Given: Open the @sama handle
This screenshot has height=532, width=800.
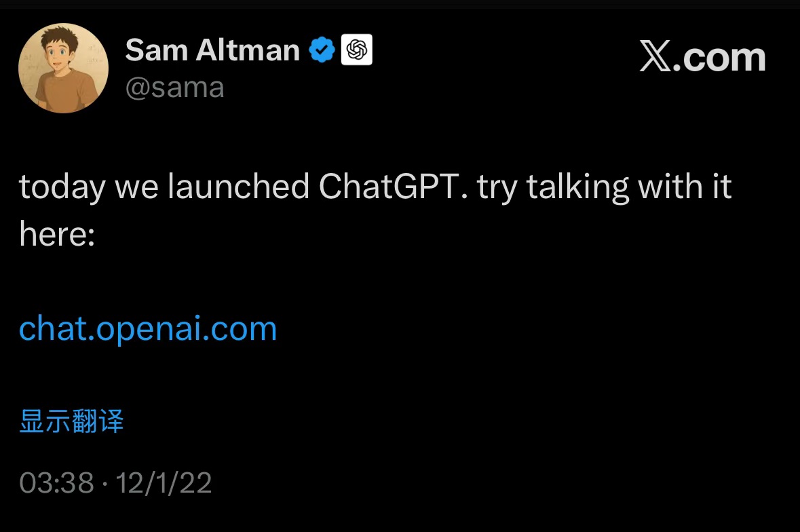Looking at the screenshot, I should pyautogui.click(x=175, y=88).
